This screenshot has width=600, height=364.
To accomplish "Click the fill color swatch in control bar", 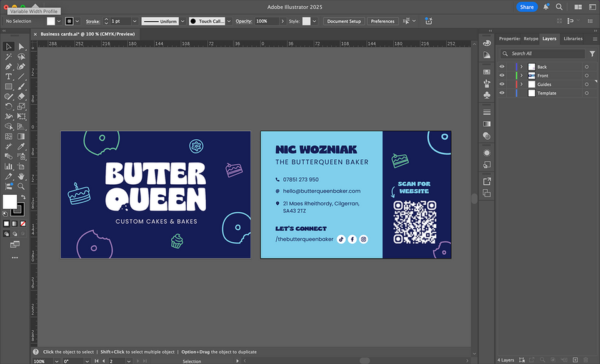I will [51, 21].
